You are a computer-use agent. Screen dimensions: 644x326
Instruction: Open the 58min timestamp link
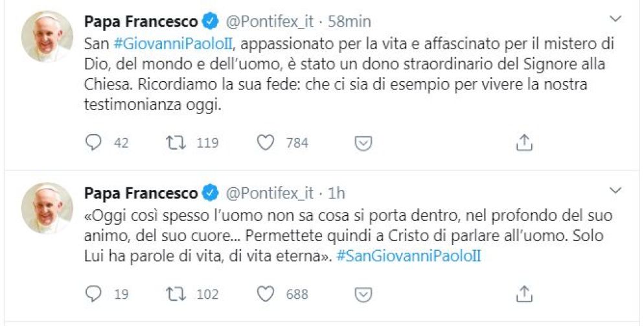tap(349, 21)
